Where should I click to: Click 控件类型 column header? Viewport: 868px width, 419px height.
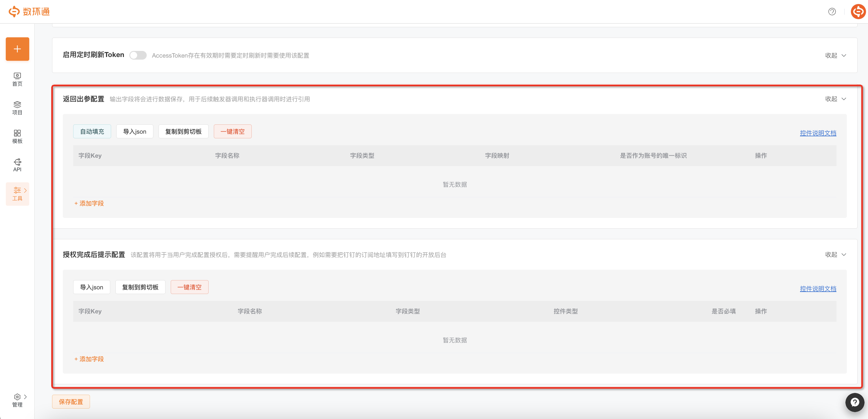pos(565,311)
